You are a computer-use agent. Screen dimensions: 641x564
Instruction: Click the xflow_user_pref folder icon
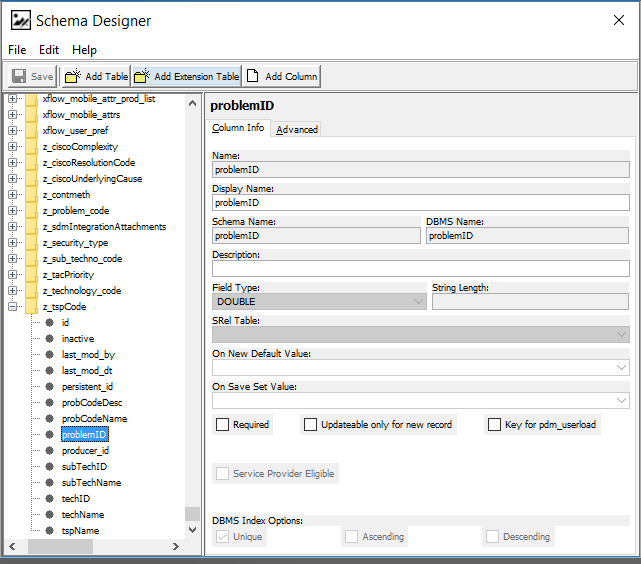32,131
